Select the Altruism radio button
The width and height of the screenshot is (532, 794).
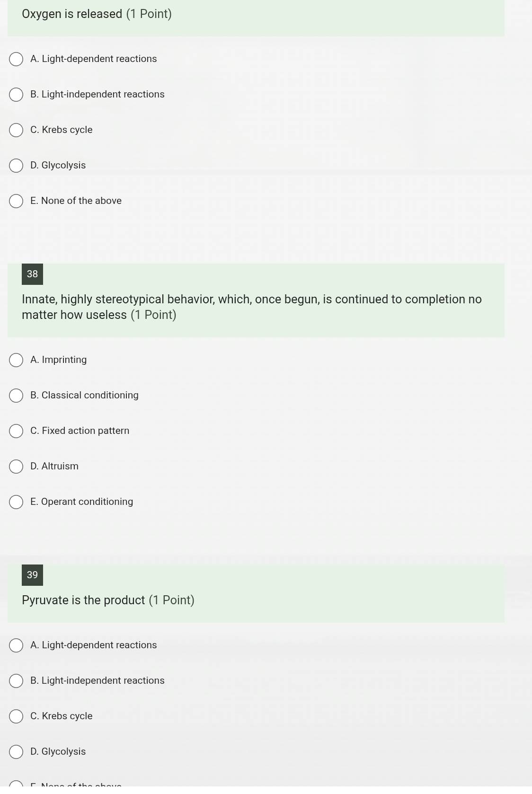[16, 467]
